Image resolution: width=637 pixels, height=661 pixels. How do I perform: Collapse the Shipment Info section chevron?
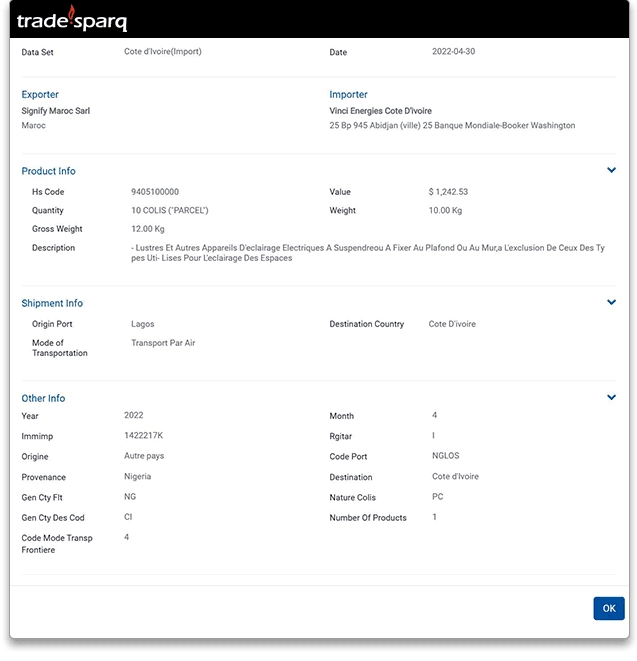[x=611, y=302]
